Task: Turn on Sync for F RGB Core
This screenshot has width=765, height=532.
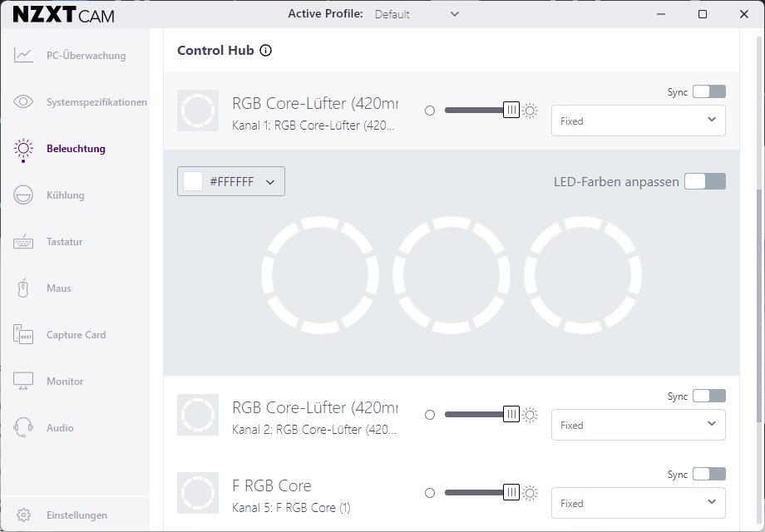Action: click(x=708, y=474)
